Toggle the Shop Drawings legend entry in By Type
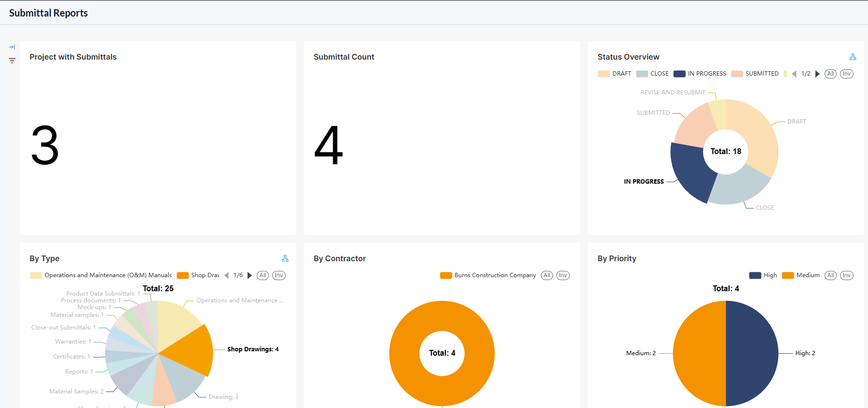Screen dimensions: 868x408 point(198,275)
